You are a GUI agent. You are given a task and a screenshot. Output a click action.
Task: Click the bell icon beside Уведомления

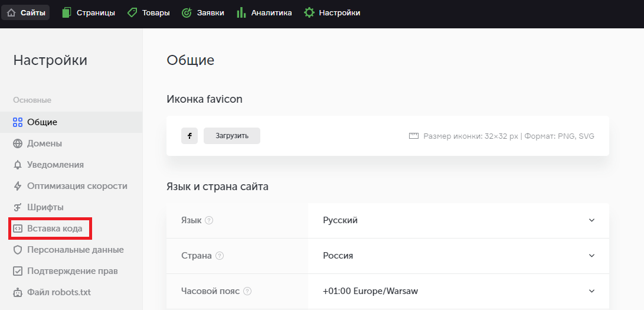[x=18, y=165]
